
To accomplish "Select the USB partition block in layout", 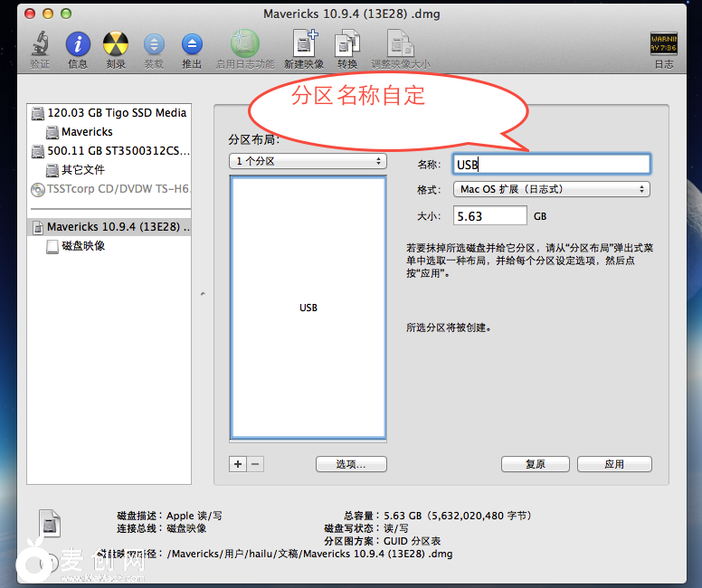I will (308, 308).
